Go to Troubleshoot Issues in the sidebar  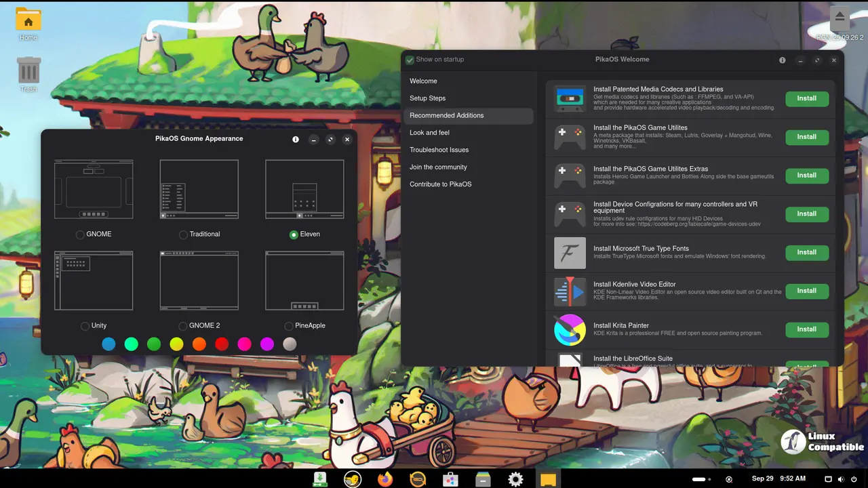[439, 150]
